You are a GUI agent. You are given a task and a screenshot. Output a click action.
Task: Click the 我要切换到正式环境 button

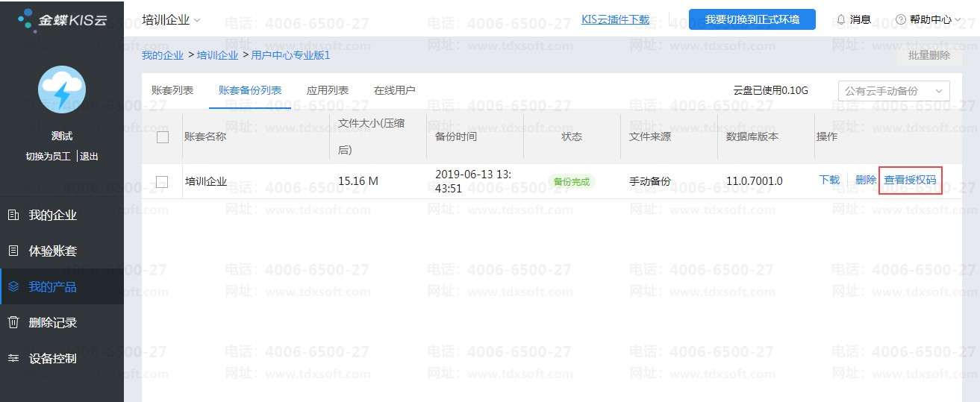(x=752, y=19)
